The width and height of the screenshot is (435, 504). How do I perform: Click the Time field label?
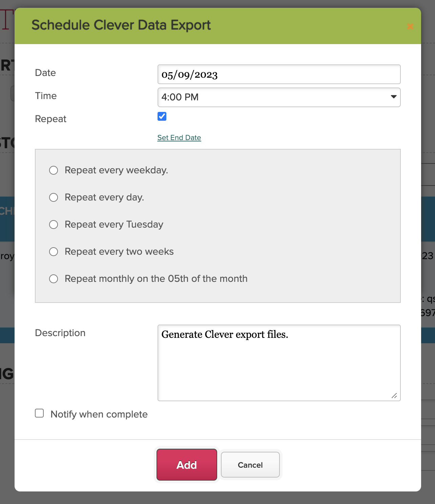pos(46,96)
